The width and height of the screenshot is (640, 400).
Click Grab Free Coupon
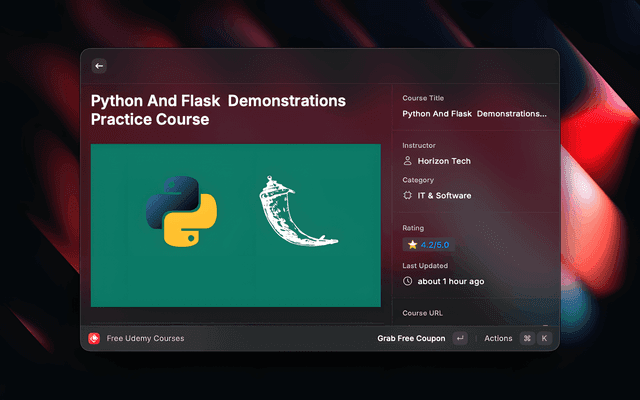(x=411, y=338)
